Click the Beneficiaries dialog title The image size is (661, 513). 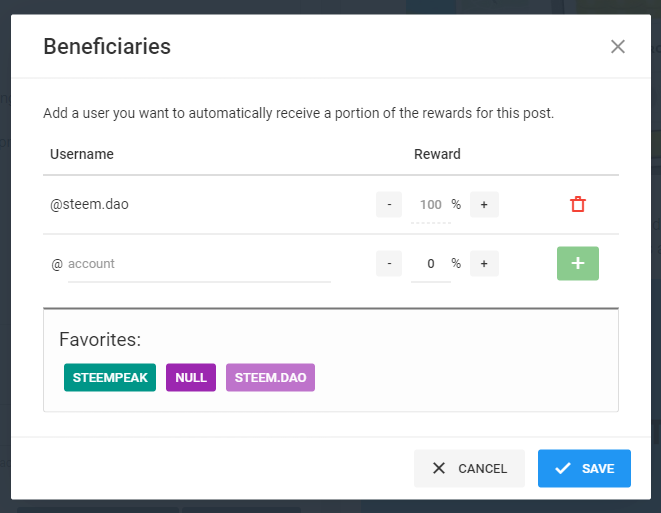click(x=107, y=46)
